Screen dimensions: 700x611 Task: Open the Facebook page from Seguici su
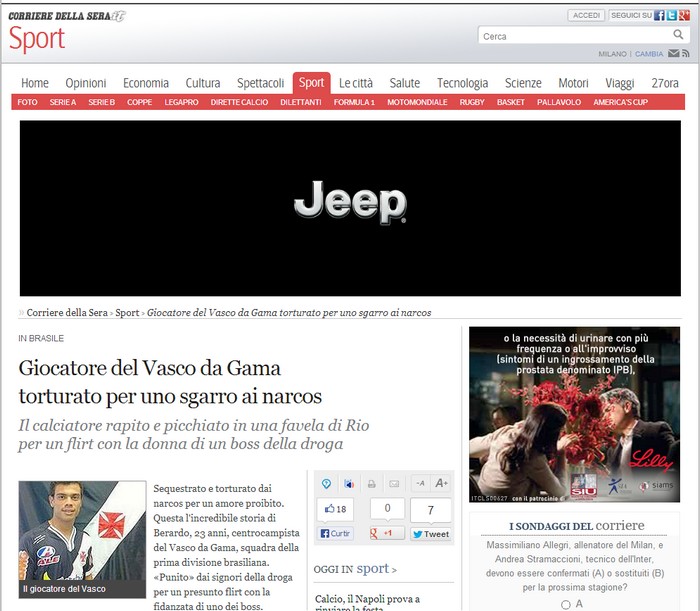660,15
